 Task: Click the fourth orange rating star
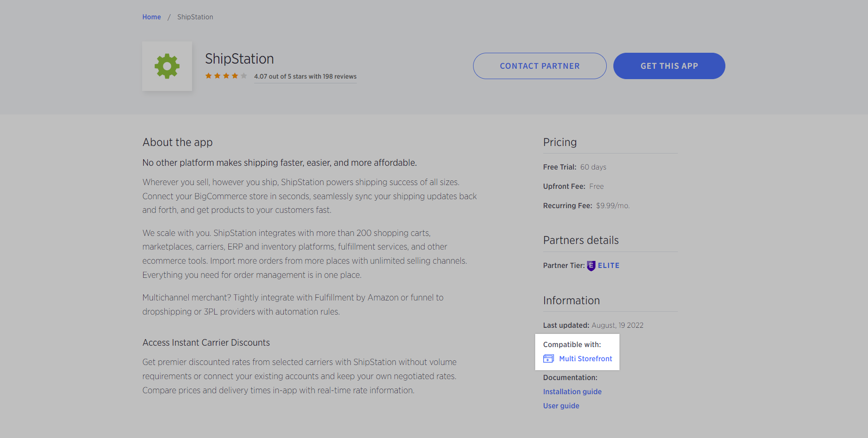[235, 75]
